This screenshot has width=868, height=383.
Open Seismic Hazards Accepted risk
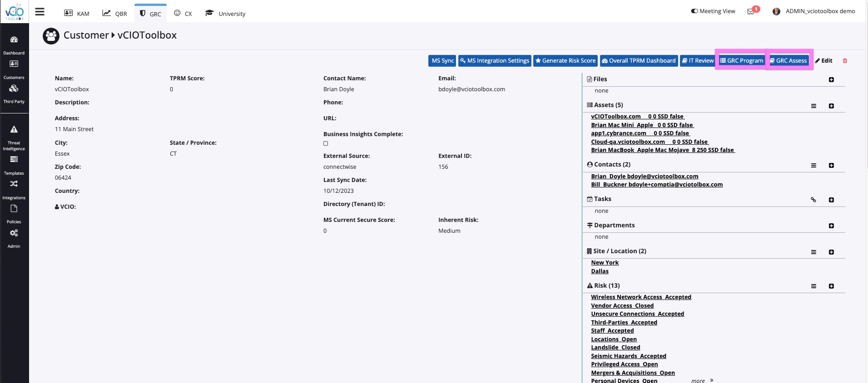pyautogui.click(x=629, y=356)
